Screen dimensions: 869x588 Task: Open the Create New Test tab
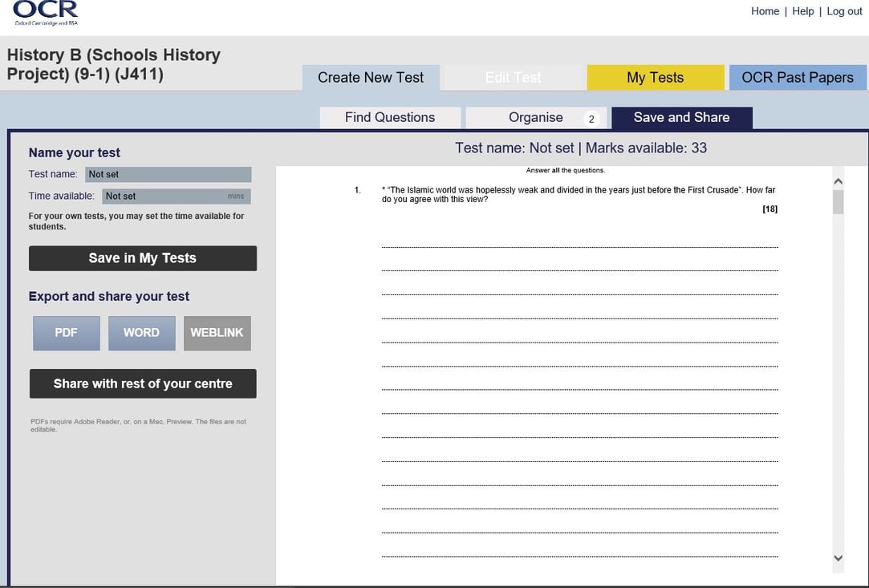(371, 78)
